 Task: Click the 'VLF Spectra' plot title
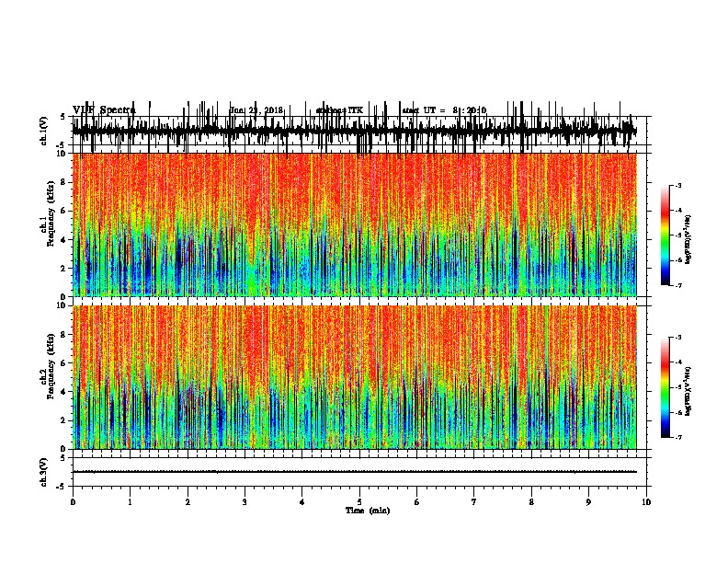coord(104,110)
